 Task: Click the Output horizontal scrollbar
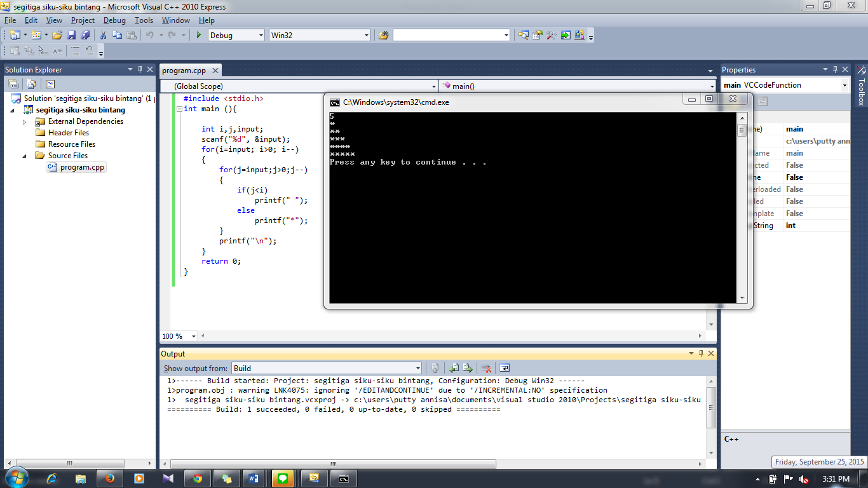tap(432, 464)
